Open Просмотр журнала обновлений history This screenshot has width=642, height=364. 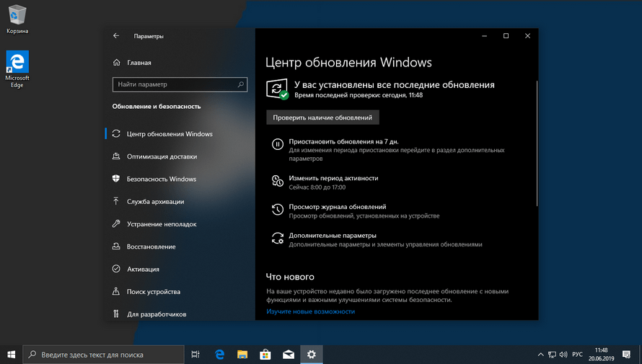tap(338, 207)
